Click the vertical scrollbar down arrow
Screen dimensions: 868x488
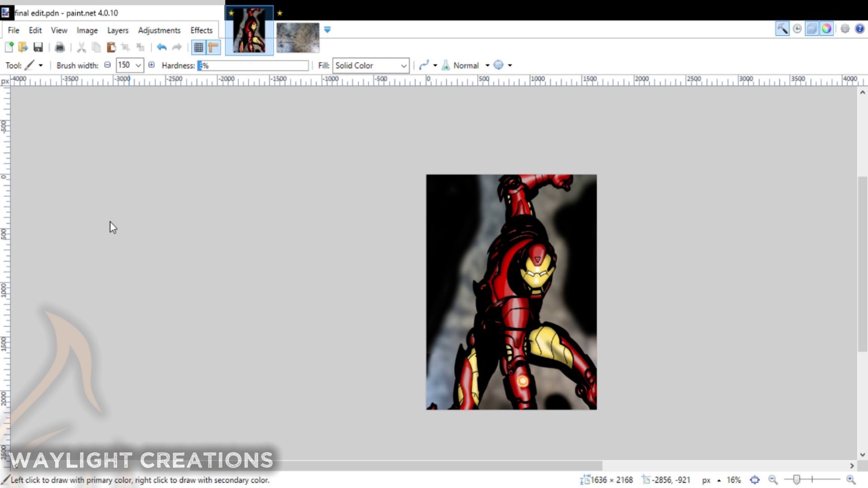coord(863,455)
